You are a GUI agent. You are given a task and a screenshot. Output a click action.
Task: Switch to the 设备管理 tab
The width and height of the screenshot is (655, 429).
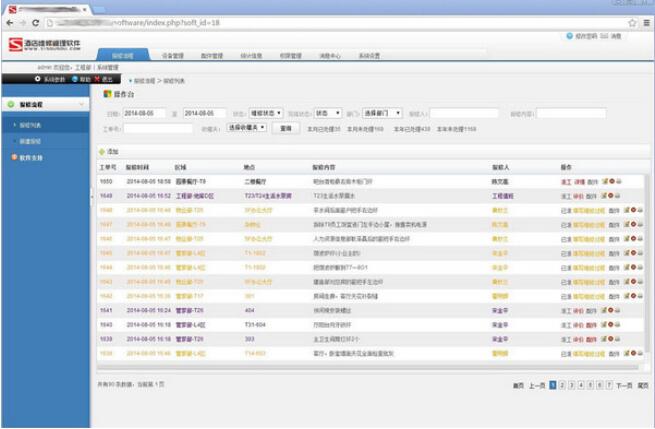click(x=173, y=56)
